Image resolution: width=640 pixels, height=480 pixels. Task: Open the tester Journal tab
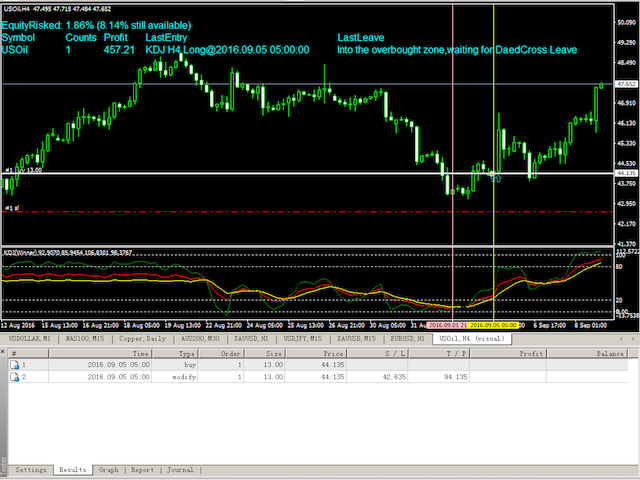click(x=180, y=470)
